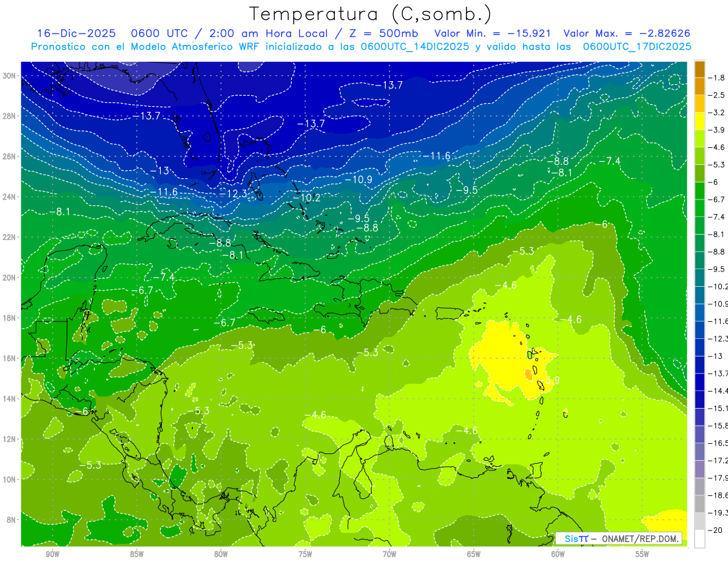Click the "-10.9" contour label on the map

(359, 179)
